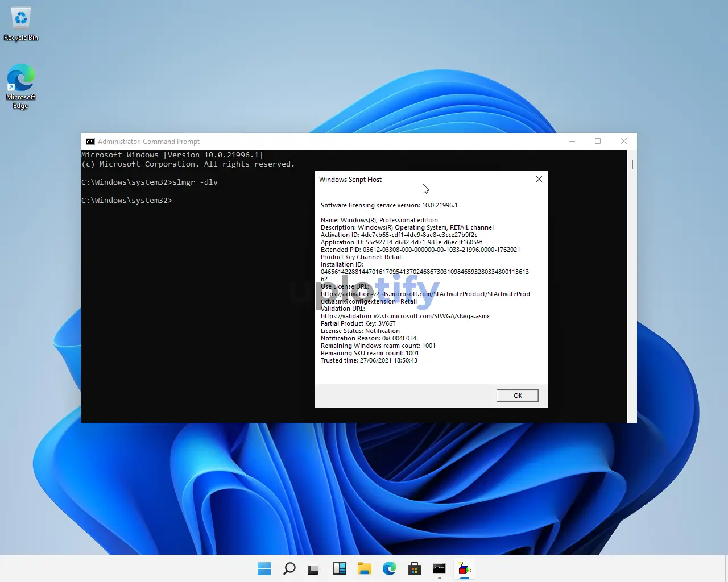Click 'License Status: Notification' line
Image resolution: width=728 pixels, height=582 pixels.
point(360,331)
